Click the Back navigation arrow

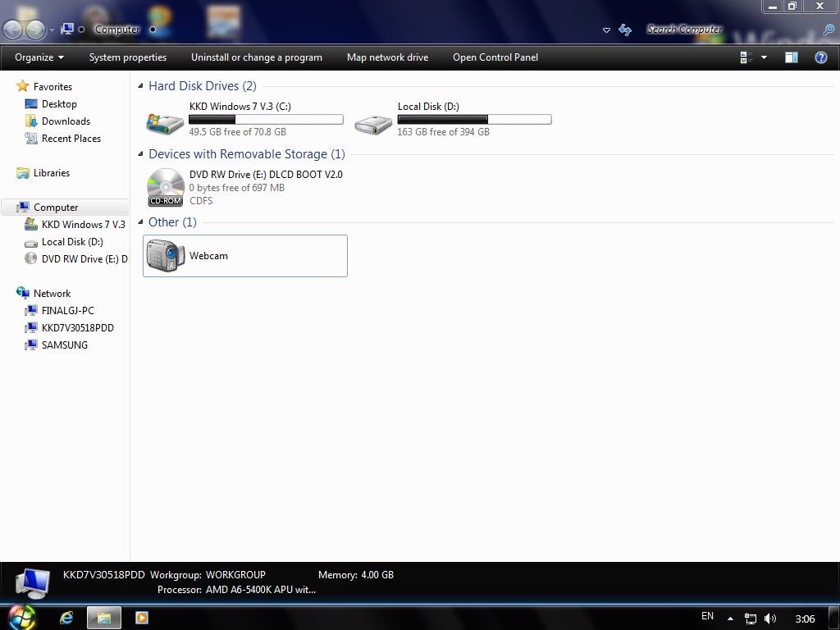point(13,30)
